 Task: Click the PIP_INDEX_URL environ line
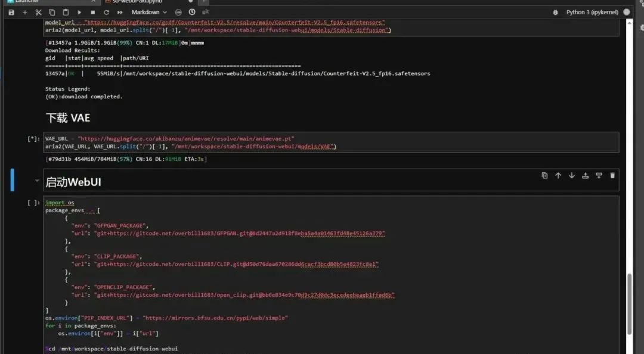[166, 318]
